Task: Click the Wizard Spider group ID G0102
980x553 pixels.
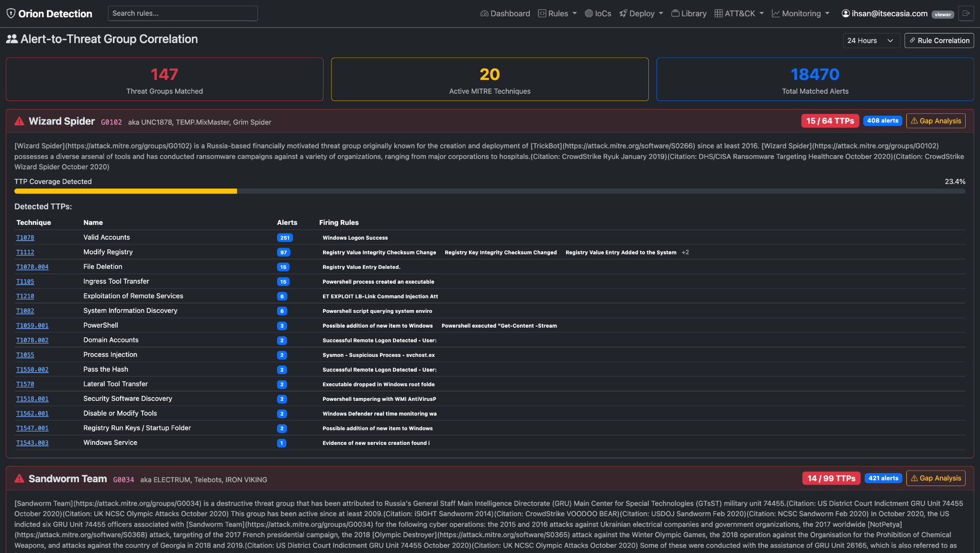Action: (x=111, y=122)
